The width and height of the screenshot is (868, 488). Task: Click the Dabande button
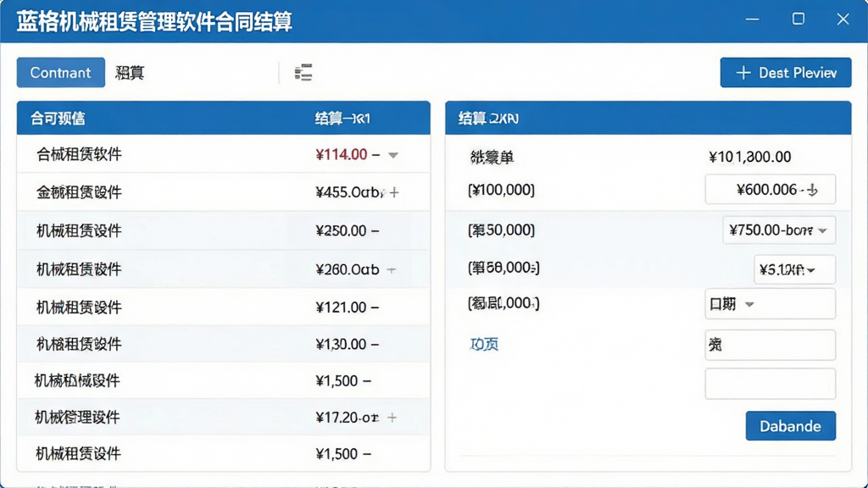(791, 426)
